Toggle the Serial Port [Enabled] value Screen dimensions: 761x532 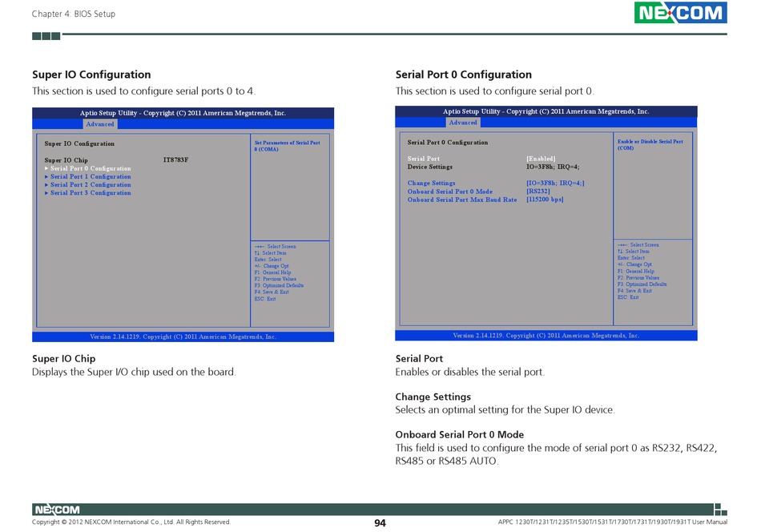(x=541, y=159)
